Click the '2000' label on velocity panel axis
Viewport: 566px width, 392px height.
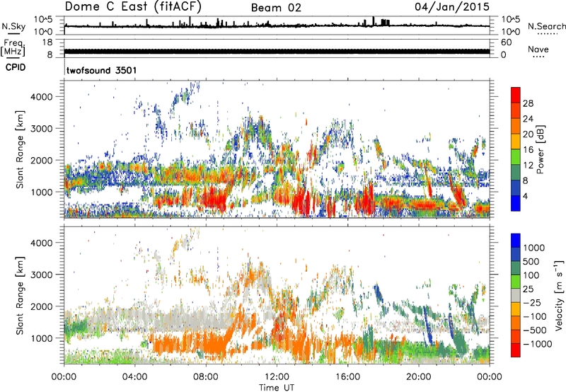click(41, 306)
